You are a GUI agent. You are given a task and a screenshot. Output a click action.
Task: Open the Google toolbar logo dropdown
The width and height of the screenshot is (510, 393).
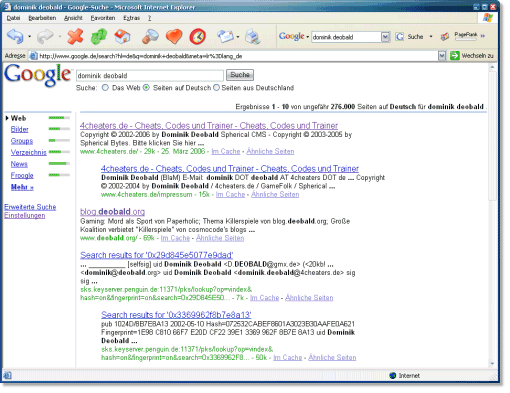pyautogui.click(x=307, y=37)
